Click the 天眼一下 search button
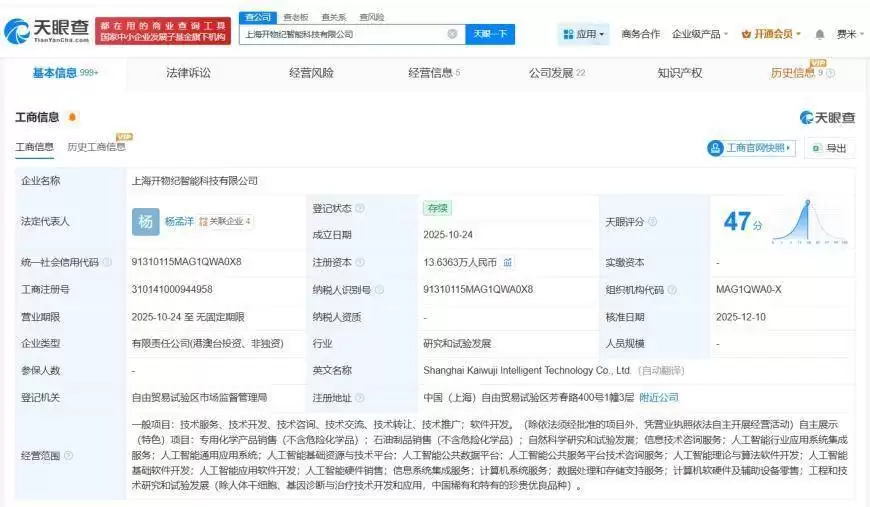The image size is (870, 507). point(490,34)
